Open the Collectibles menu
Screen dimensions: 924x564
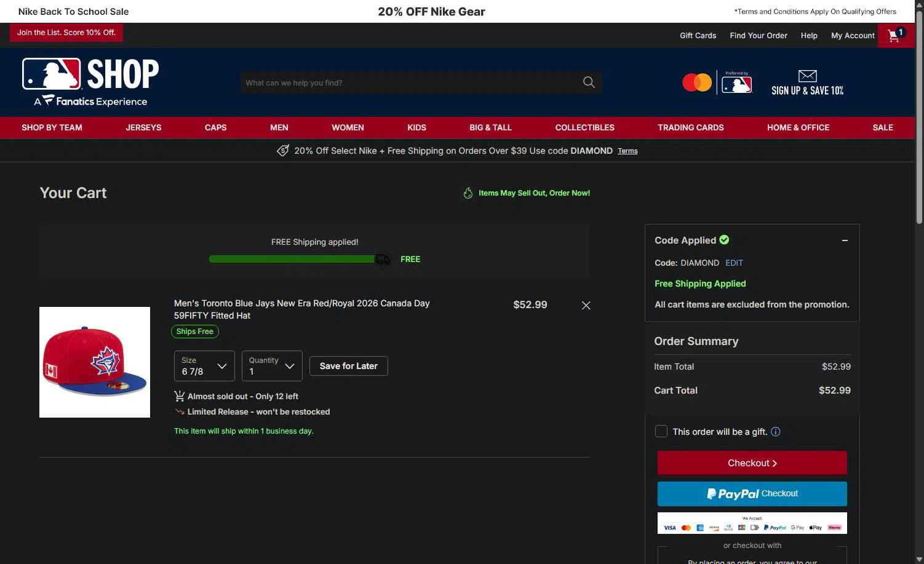[584, 127]
